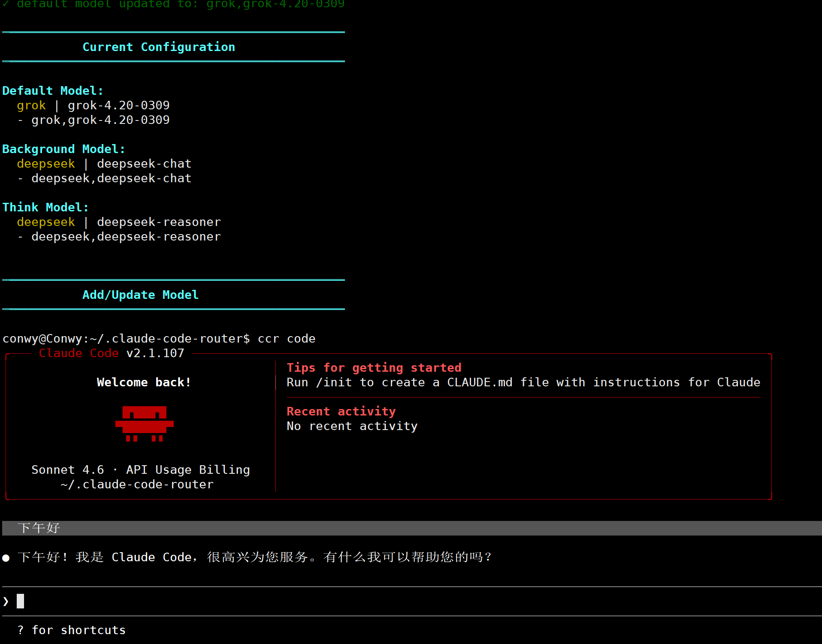Click the '- deepseek,deepseek-reasoner' line
This screenshot has height=644, width=822.
(x=119, y=237)
